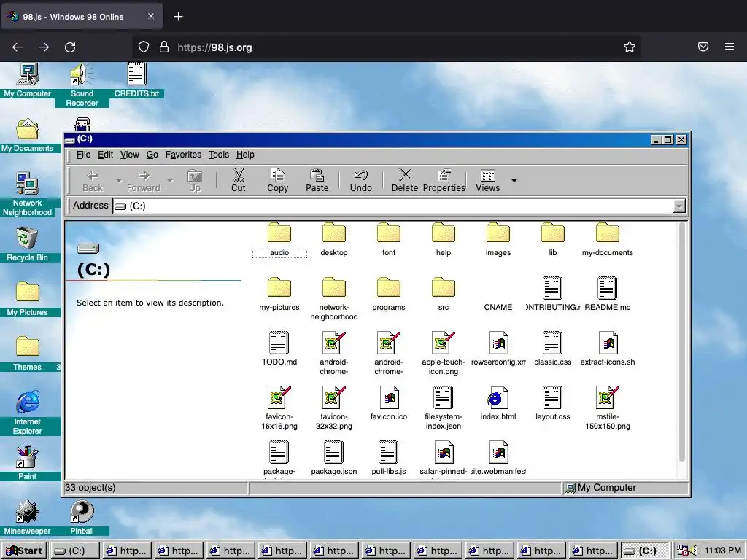Open the Views dropdown arrow

point(514,181)
